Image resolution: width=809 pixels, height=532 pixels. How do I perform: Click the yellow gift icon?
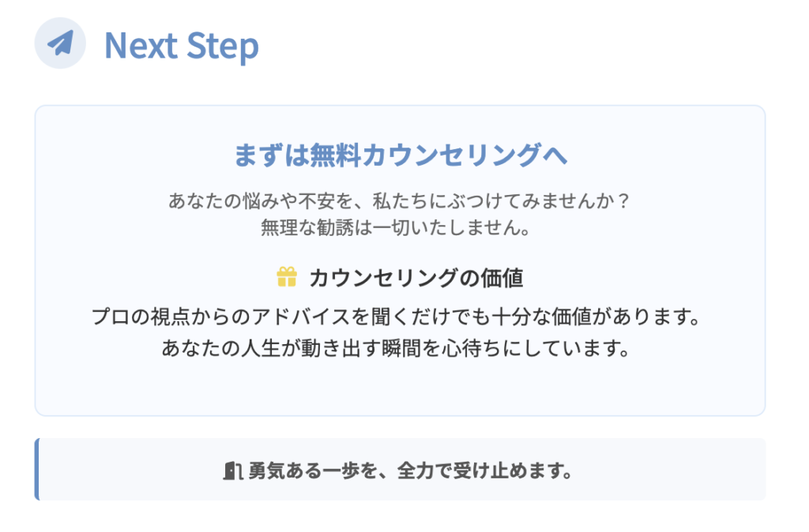point(286,277)
